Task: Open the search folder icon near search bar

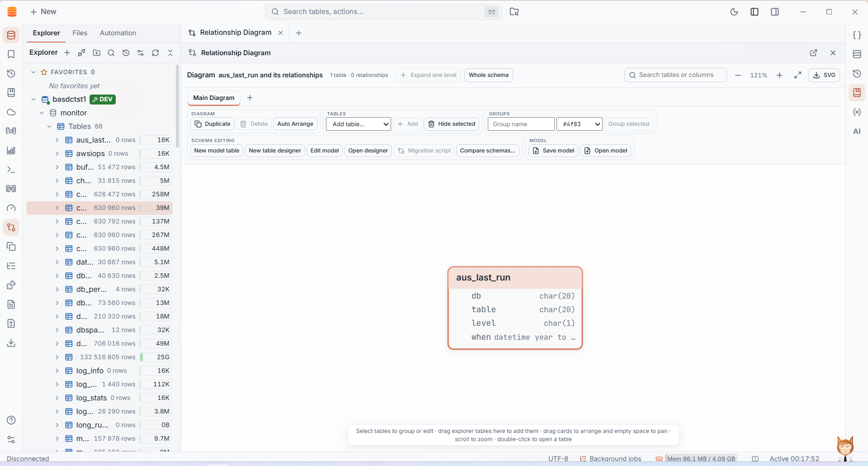Action: click(x=514, y=12)
